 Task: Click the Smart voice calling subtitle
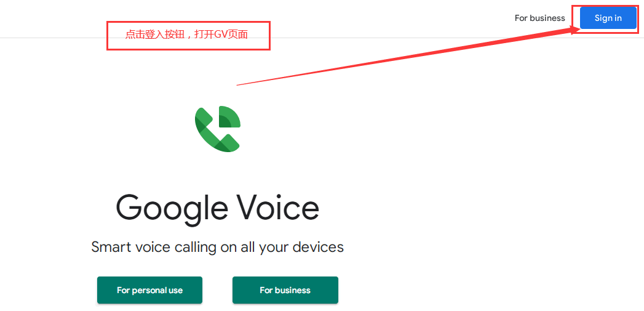[217, 247]
